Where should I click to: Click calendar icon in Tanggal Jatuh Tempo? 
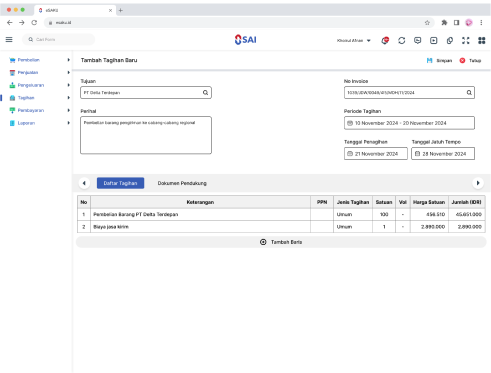point(417,154)
